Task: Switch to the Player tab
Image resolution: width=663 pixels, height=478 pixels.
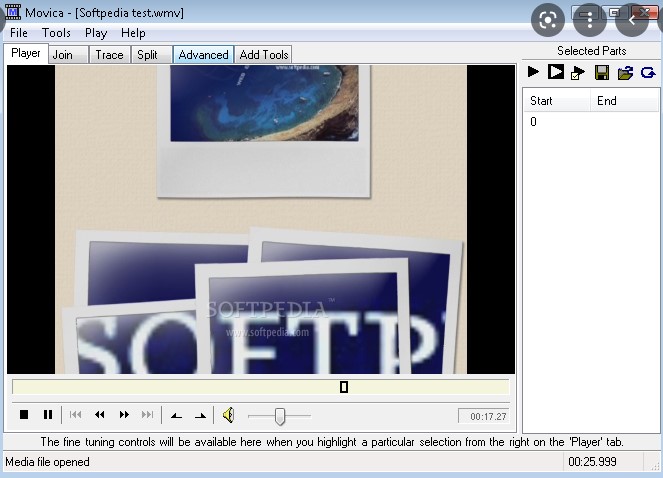Action: (x=26, y=53)
